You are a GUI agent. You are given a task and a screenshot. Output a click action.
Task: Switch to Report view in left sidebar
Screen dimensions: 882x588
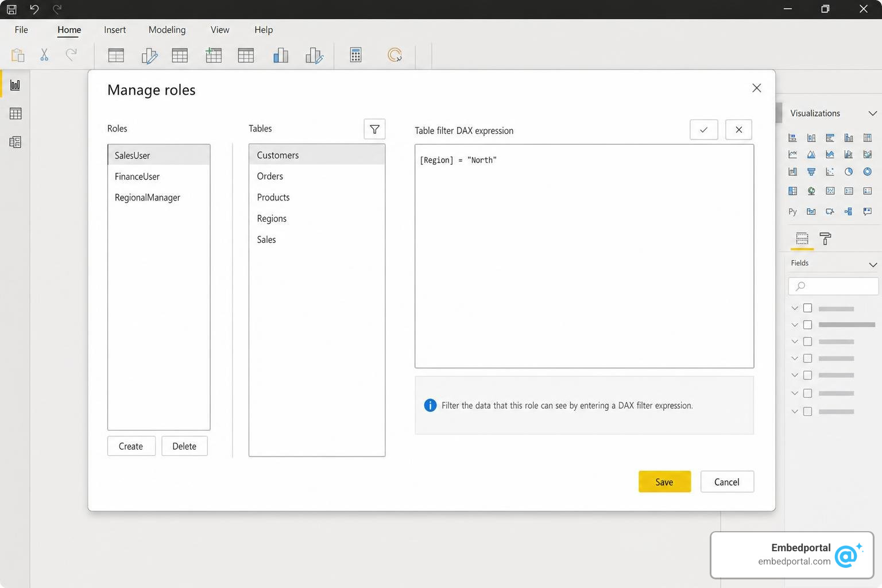(x=16, y=85)
